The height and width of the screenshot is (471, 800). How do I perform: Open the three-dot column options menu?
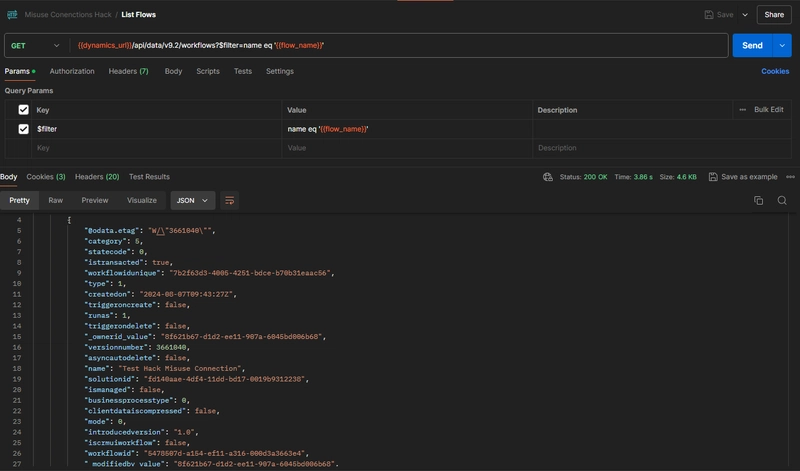[742, 109]
